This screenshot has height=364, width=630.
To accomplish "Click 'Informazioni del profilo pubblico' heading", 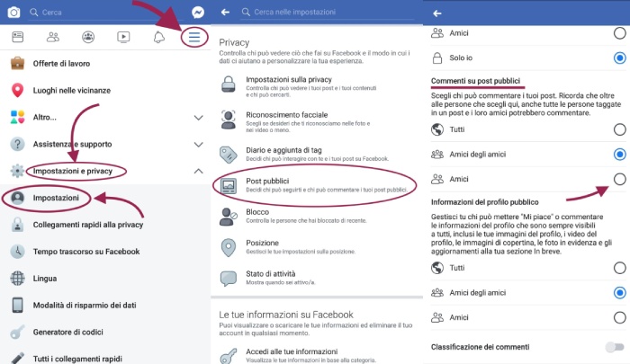I will coord(484,202).
